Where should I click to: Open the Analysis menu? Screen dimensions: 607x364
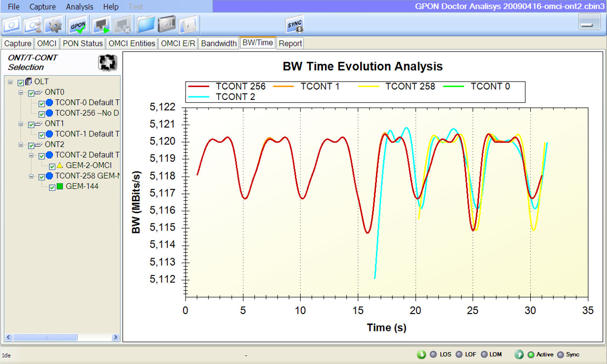point(80,7)
